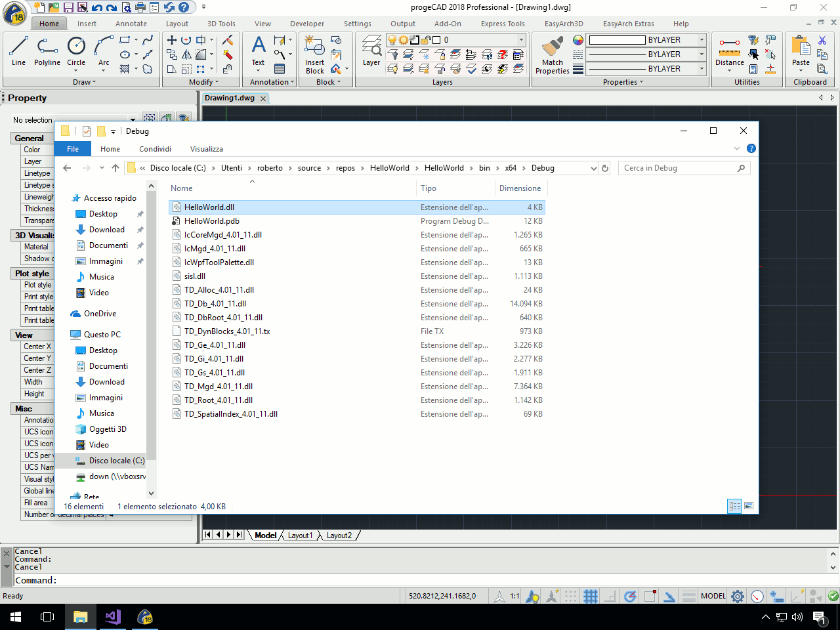Toggle MODEL space button in status bar
The width and height of the screenshot is (840, 630).
point(713,597)
